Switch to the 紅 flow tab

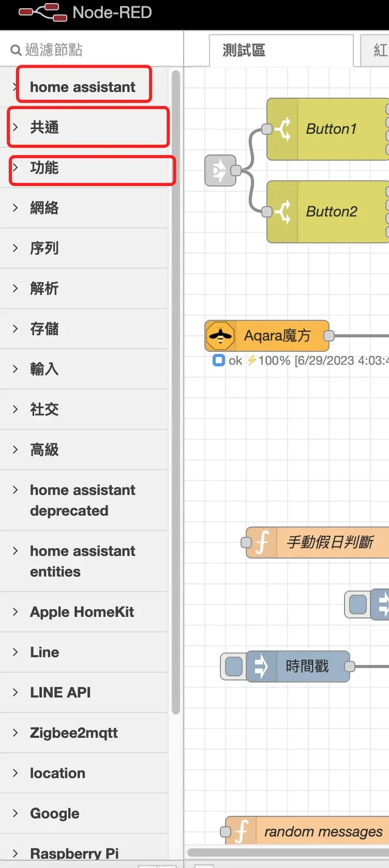[375, 50]
